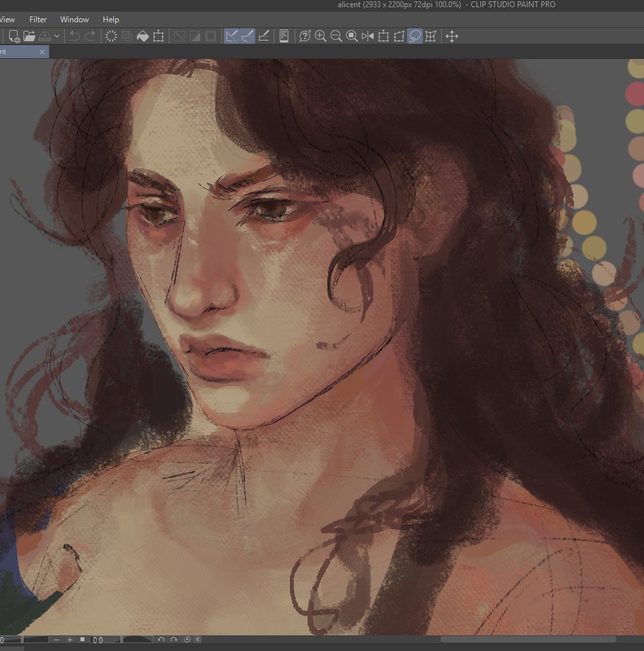Open Clip Studio Paint support question-mark icon
The width and height of the screenshot is (644, 651).
pyautogui.click(x=304, y=36)
